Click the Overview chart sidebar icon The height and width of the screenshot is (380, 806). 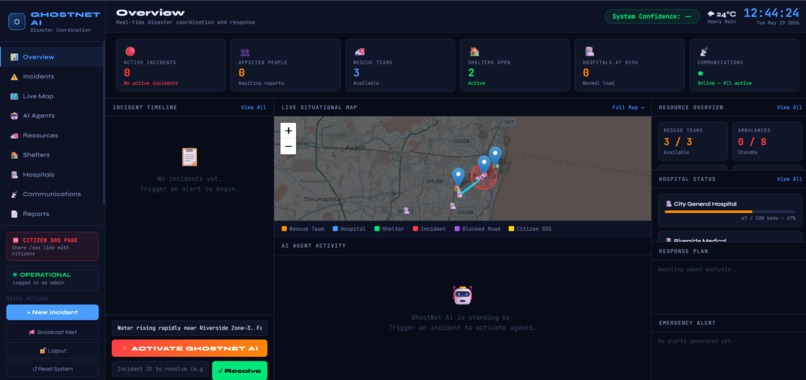14,57
